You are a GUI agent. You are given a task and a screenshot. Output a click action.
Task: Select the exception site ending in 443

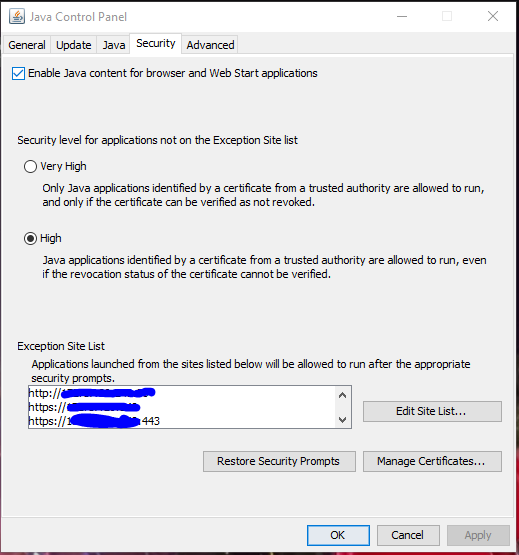coord(182,421)
